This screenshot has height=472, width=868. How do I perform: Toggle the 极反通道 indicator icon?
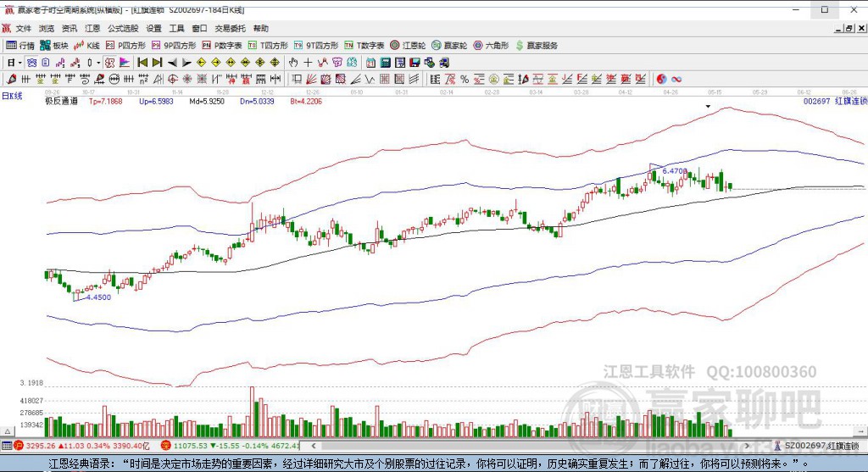tap(110, 63)
